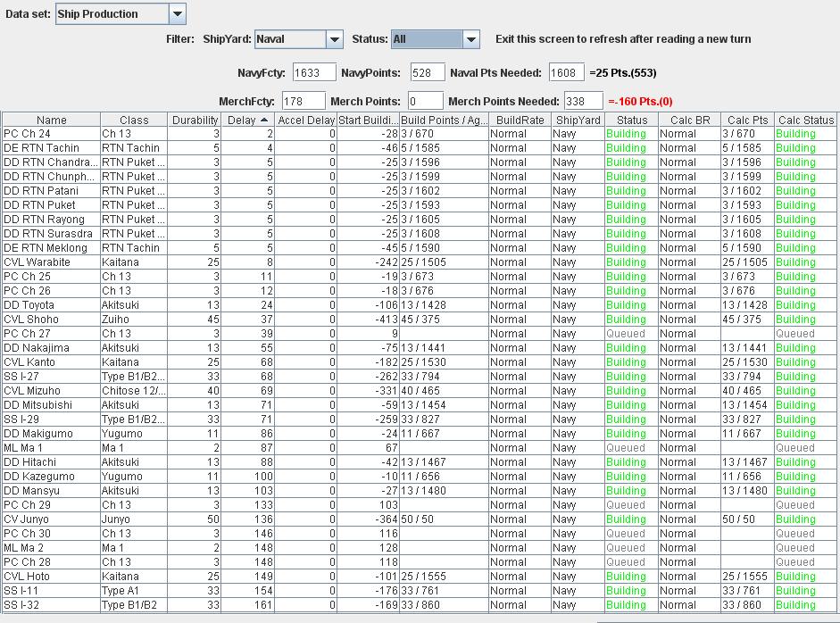The height and width of the screenshot is (623, 840).
Task: Select the PC Ch 26 row name
Action: [x=27, y=291]
